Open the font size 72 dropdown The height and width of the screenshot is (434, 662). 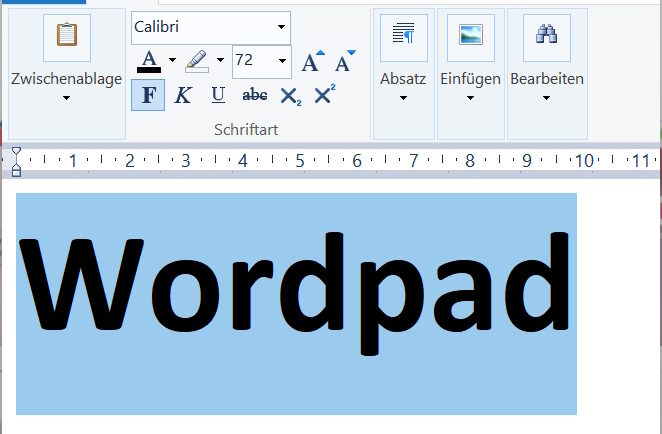(x=282, y=62)
